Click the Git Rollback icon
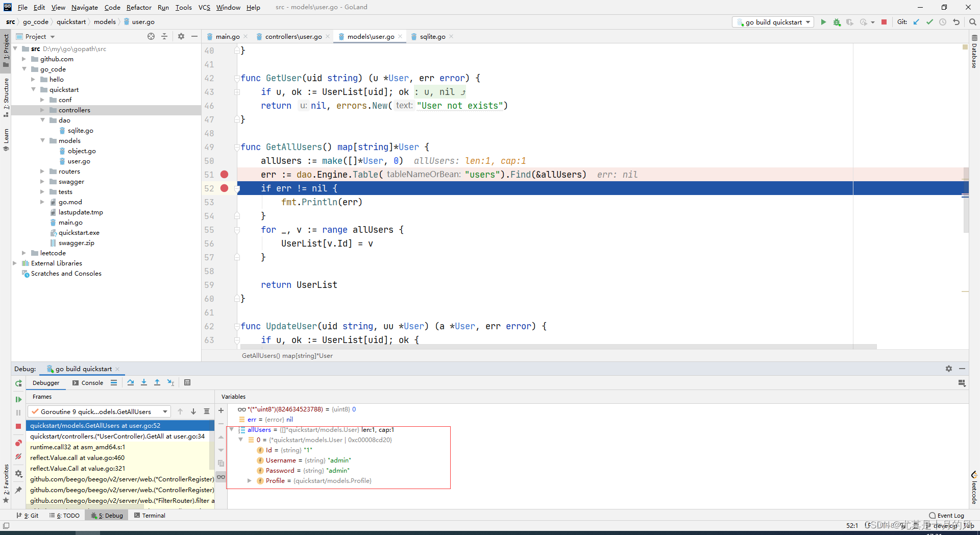Screen dimensions: 980x535 tap(956, 22)
